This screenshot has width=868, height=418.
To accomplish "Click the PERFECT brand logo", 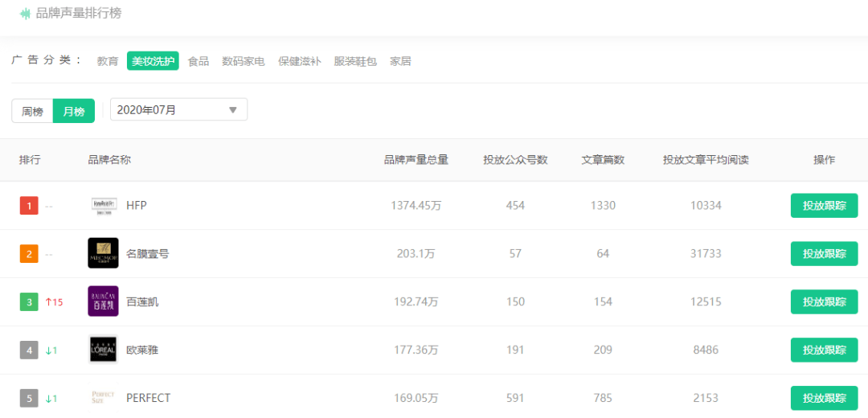I will (x=103, y=398).
